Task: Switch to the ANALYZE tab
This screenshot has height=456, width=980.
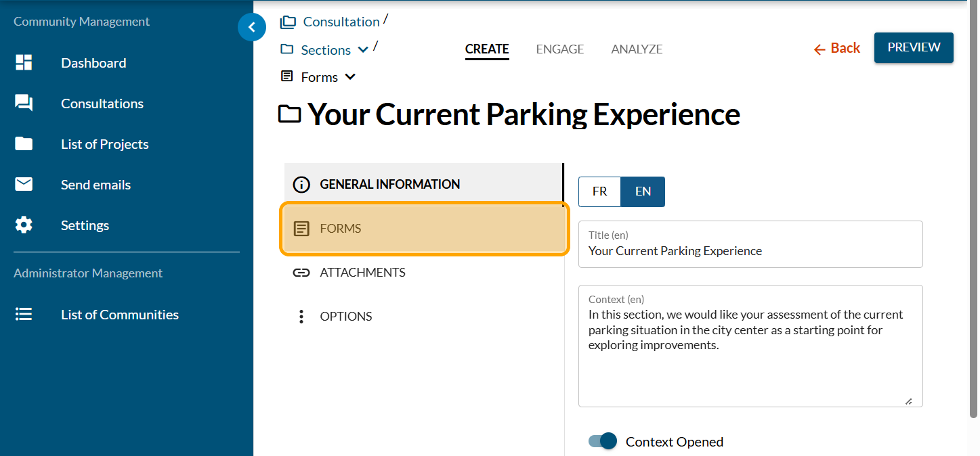Action: click(x=637, y=49)
